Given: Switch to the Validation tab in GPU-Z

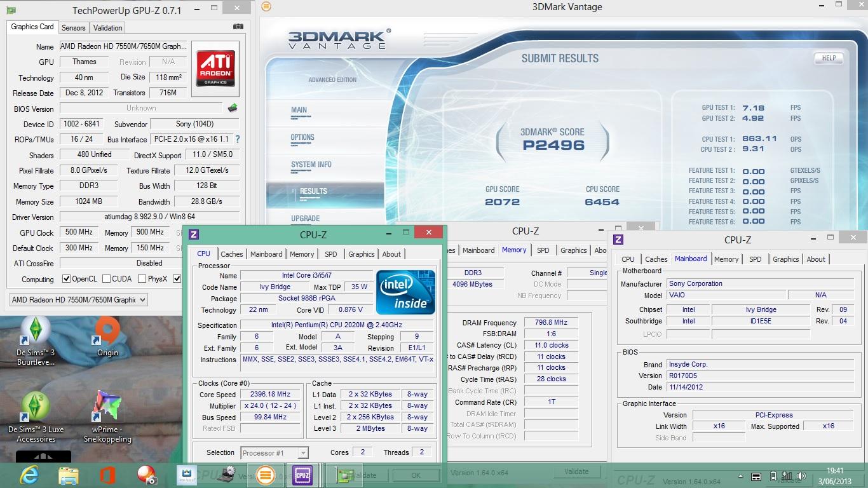Looking at the screenshot, I should 107,28.
